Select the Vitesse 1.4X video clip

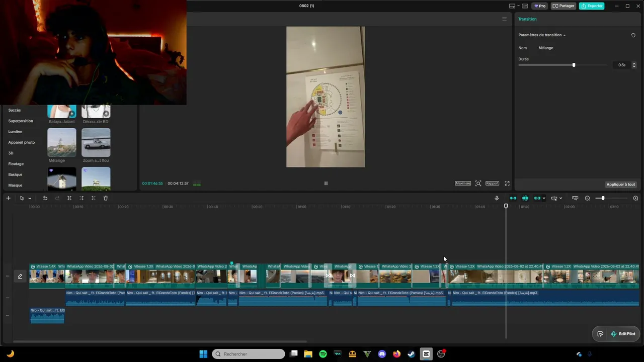(x=47, y=276)
